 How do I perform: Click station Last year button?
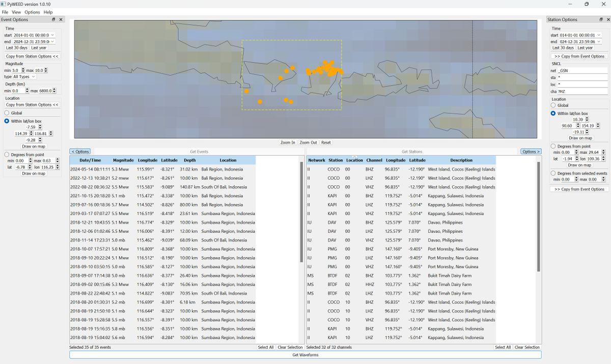point(585,48)
